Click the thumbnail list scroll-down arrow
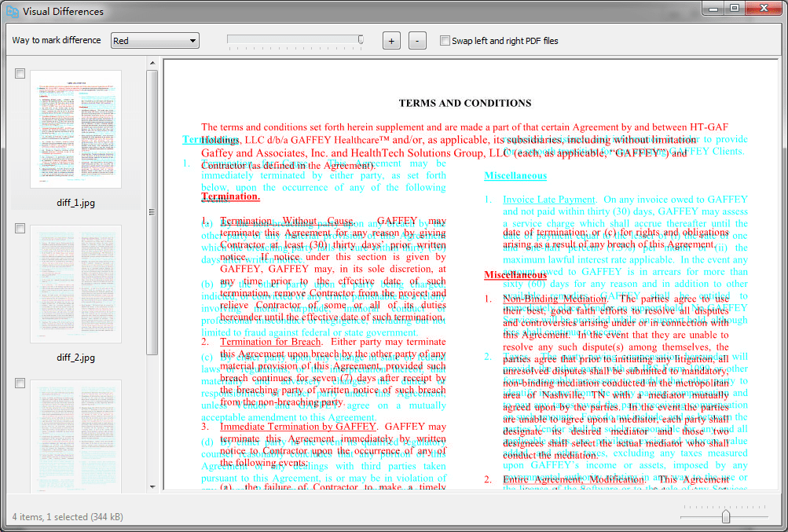Screen dimensions: 788x532 (152, 487)
